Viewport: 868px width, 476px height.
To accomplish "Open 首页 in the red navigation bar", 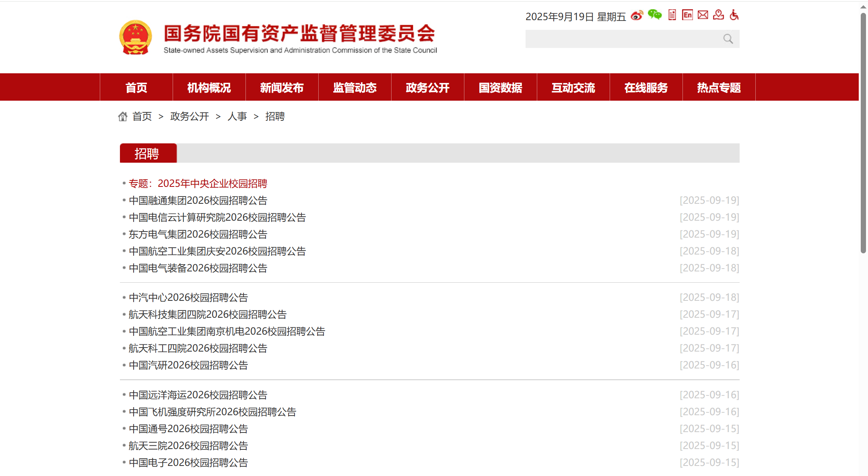I will coord(136,87).
